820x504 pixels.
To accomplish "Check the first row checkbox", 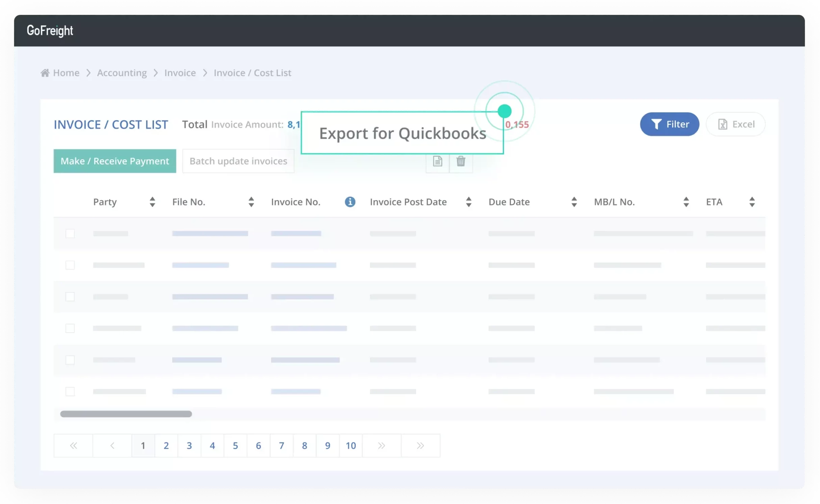I will click(70, 234).
